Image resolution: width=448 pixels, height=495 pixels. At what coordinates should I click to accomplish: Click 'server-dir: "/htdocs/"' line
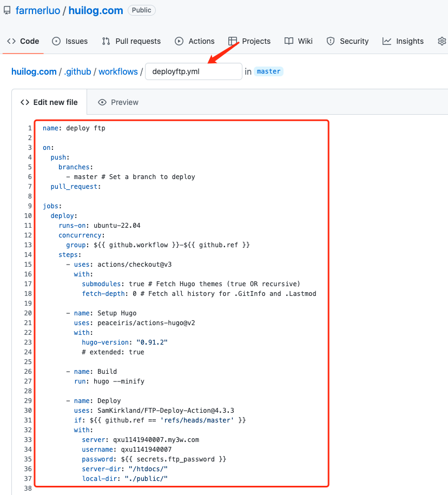tap(124, 469)
